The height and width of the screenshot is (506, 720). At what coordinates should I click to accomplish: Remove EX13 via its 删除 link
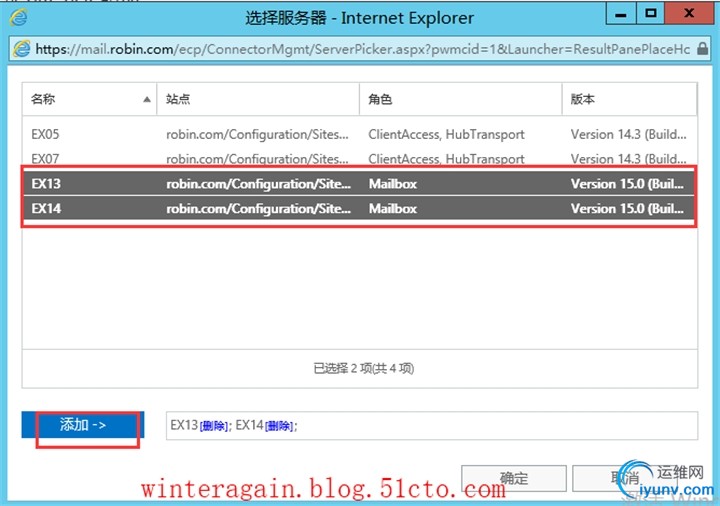(x=214, y=426)
